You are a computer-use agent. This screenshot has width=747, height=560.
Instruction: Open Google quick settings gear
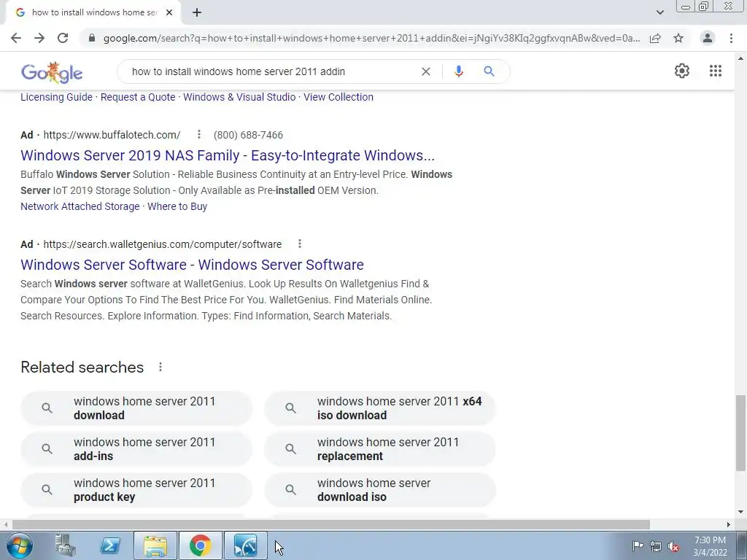[682, 71]
